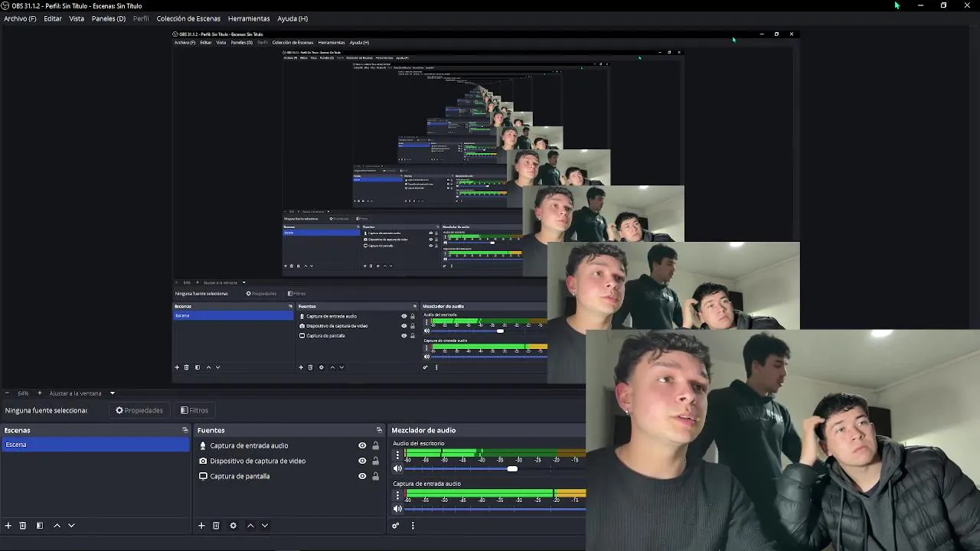Click the Ninguna fuente seleccionada label

click(x=46, y=410)
